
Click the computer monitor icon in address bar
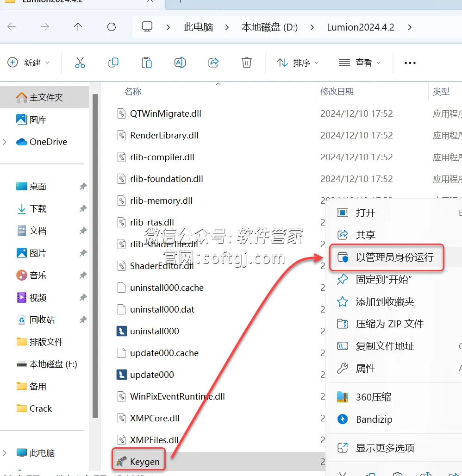(147, 27)
